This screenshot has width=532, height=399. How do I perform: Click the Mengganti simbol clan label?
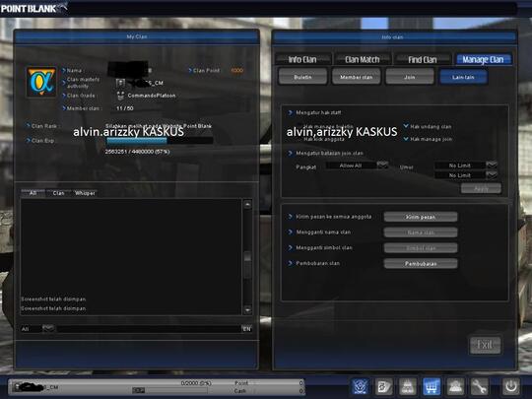pos(324,247)
